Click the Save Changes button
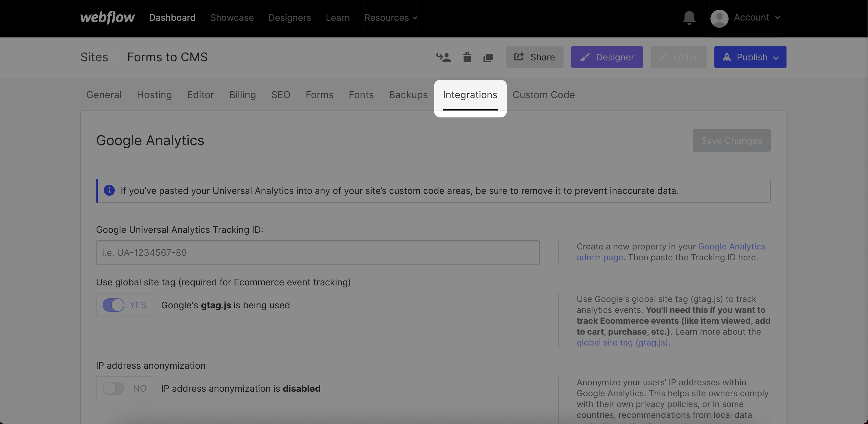Image resolution: width=868 pixels, height=424 pixels. pos(731,140)
